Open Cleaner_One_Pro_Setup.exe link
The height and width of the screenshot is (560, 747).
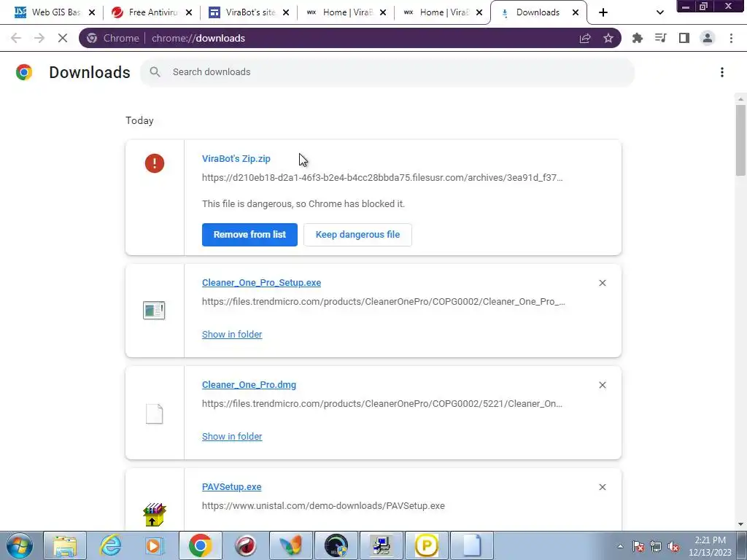[x=262, y=283]
